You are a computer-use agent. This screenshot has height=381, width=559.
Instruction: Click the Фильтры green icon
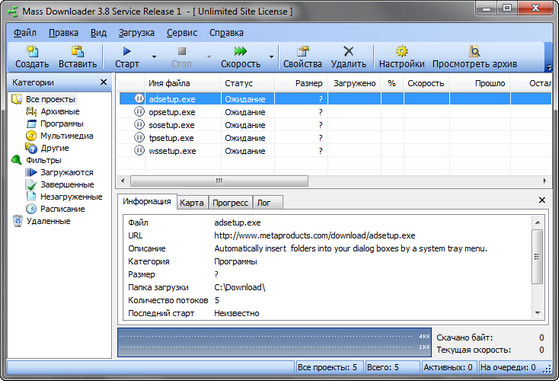pos(16,160)
